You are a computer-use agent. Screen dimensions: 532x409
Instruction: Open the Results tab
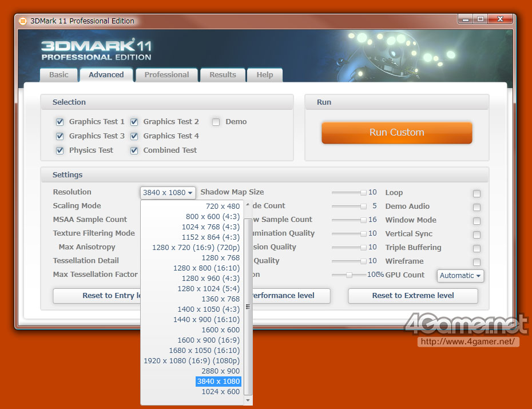(x=223, y=75)
